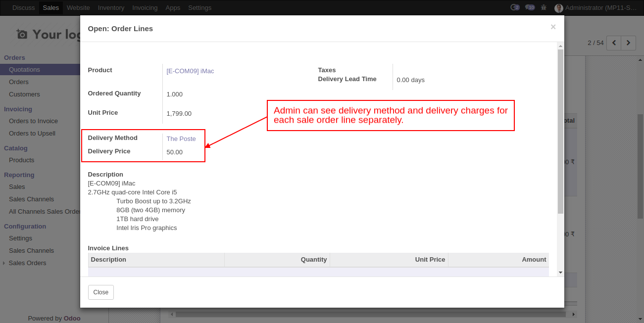Click the Administrator avatar image
This screenshot has width=644, height=323.
(x=559, y=8)
